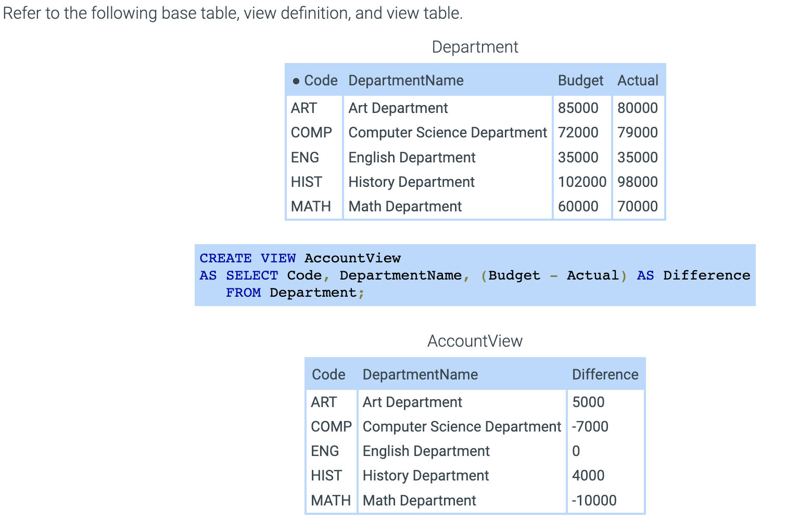Click the key bullet icon beside Code header
Viewport: 812px width, 532px height.
coord(296,81)
